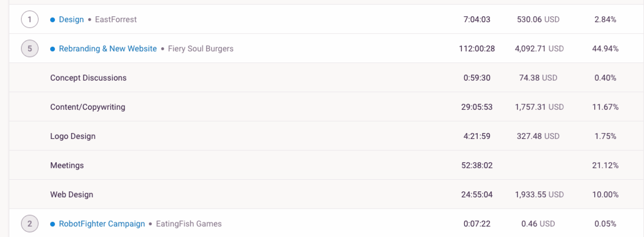The height and width of the screenshot is (237, 644).
Task: Select the Meetings task row
Action: tap(67, 165)
